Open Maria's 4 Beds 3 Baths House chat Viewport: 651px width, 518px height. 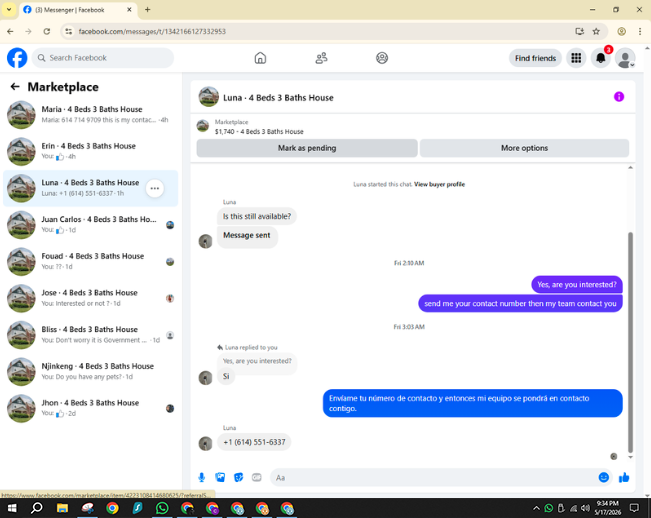(91, 115)
